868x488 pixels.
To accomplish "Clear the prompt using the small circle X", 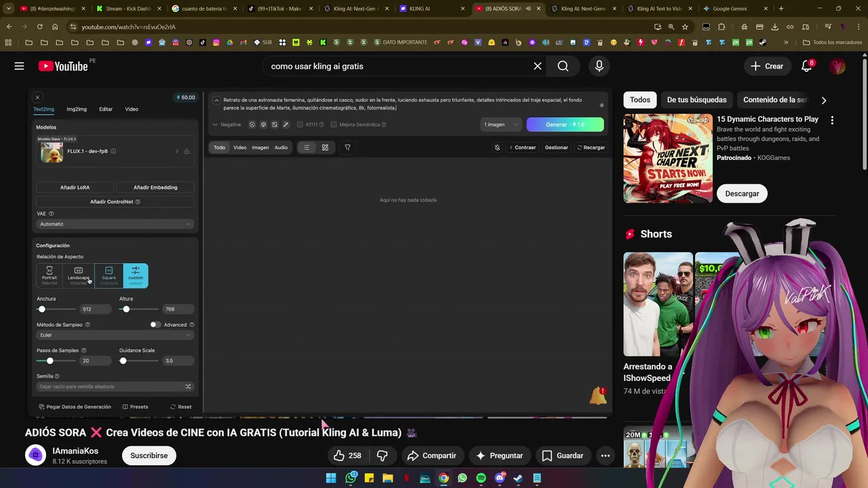I will [x=601, y=105].
